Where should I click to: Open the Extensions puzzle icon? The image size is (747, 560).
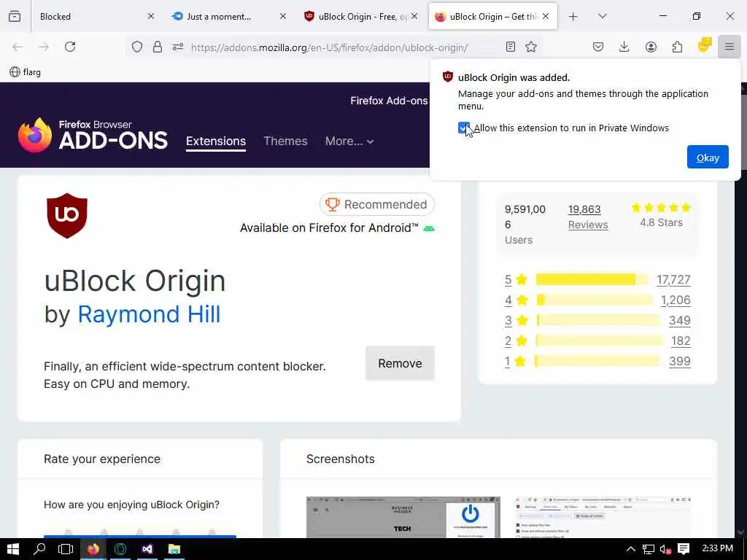click(677, 47)
